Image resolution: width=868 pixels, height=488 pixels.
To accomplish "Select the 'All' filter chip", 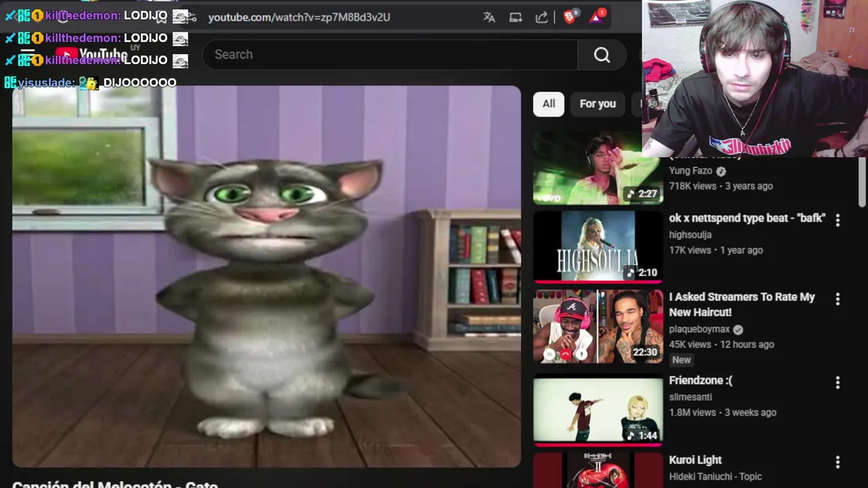I will point(549,104).
